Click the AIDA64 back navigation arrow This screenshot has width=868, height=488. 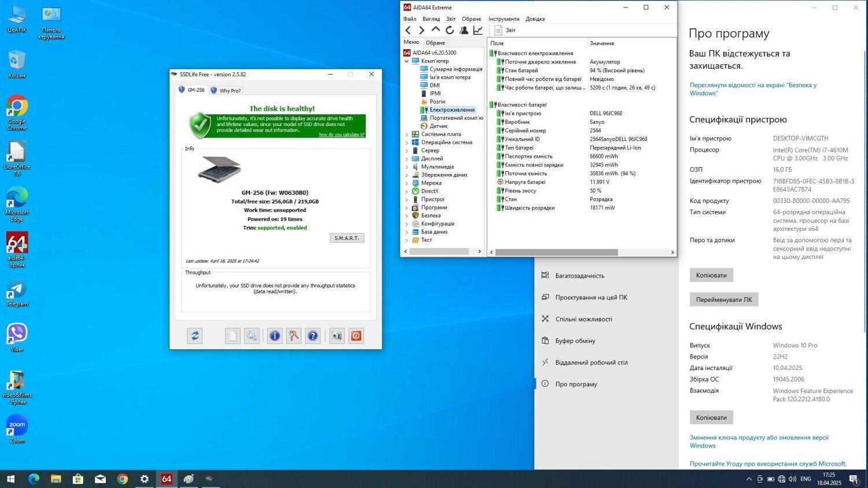[x=408, y=30]
